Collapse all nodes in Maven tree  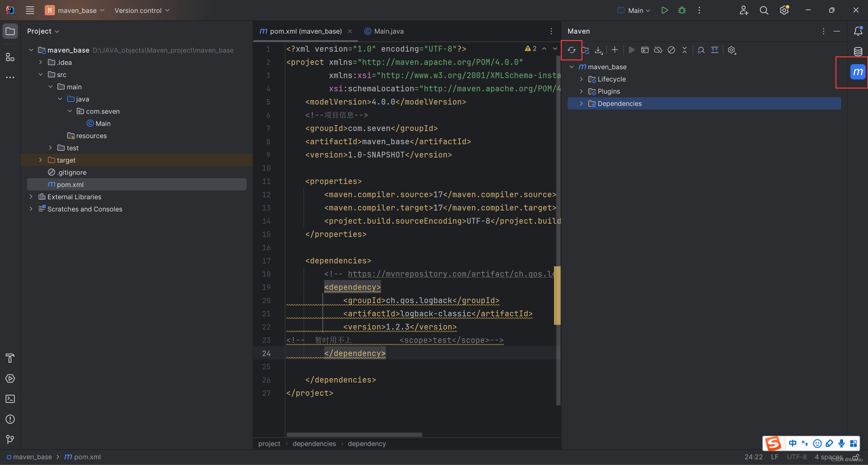[685, 50]
